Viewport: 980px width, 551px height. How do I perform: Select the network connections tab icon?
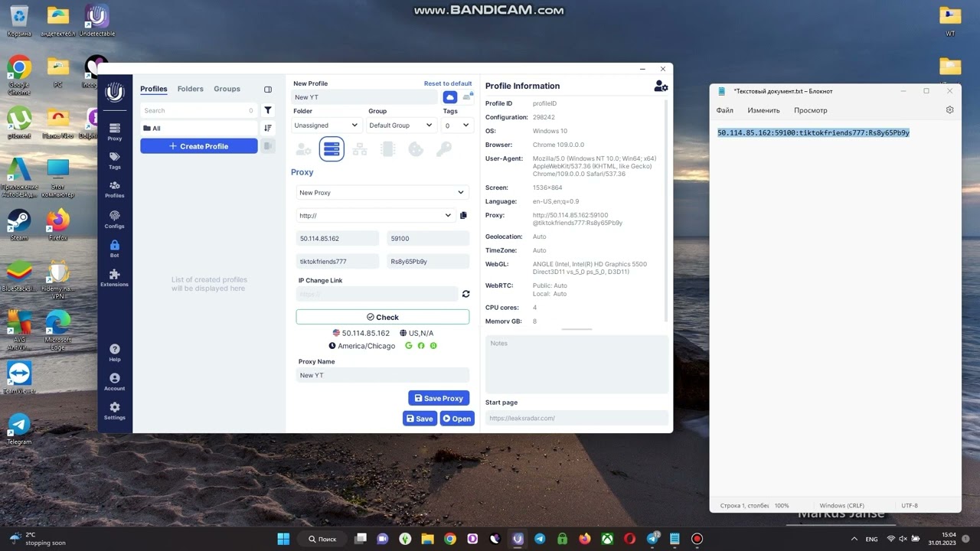click(x=359, y=149)
